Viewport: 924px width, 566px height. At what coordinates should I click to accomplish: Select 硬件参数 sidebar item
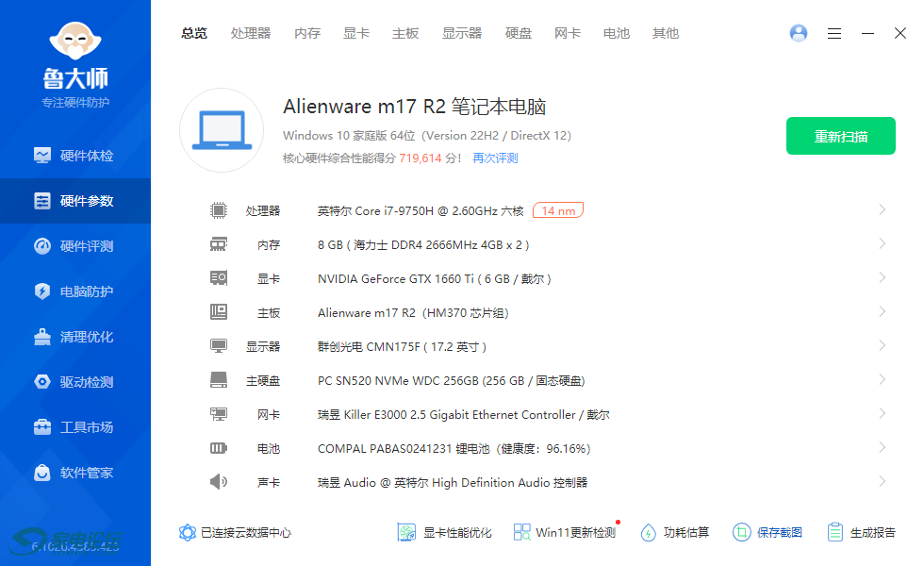point(74,201)
